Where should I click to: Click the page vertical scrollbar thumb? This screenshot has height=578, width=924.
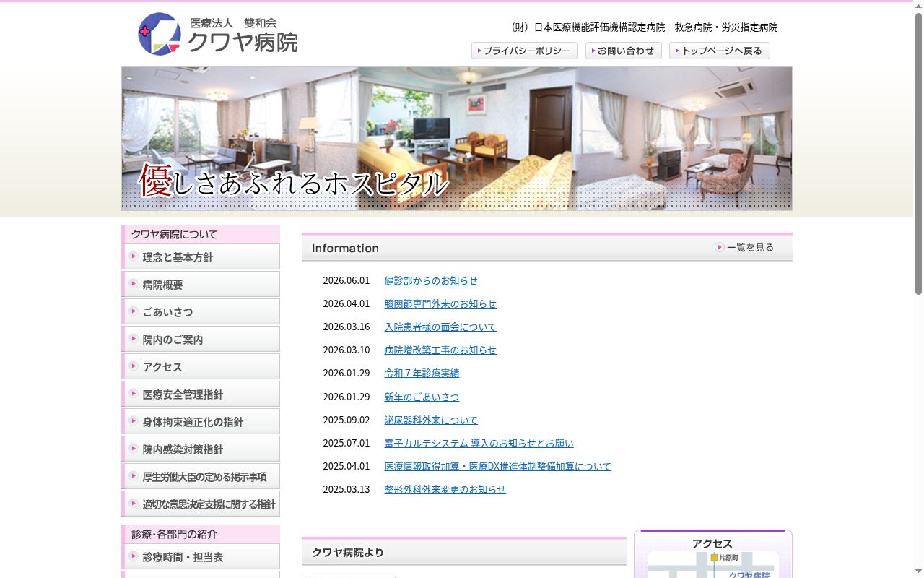tap(918, 153)
